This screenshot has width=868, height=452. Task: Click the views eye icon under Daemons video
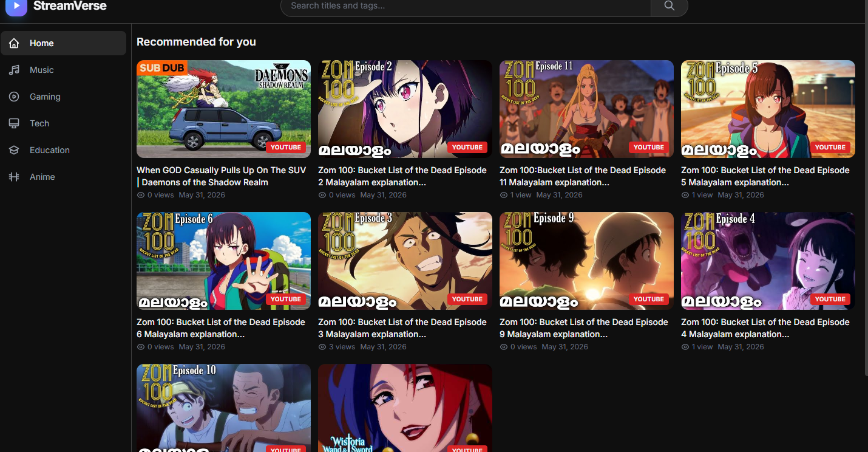141,195
